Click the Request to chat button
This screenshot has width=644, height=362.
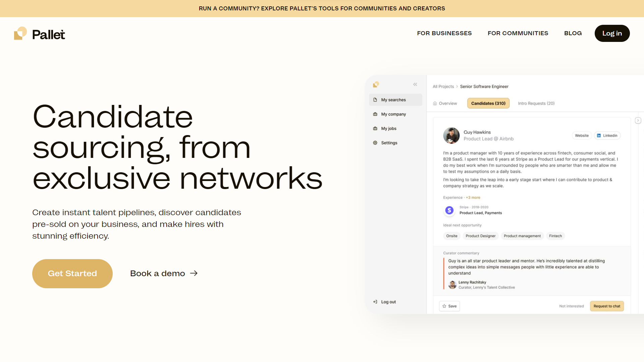606,306
